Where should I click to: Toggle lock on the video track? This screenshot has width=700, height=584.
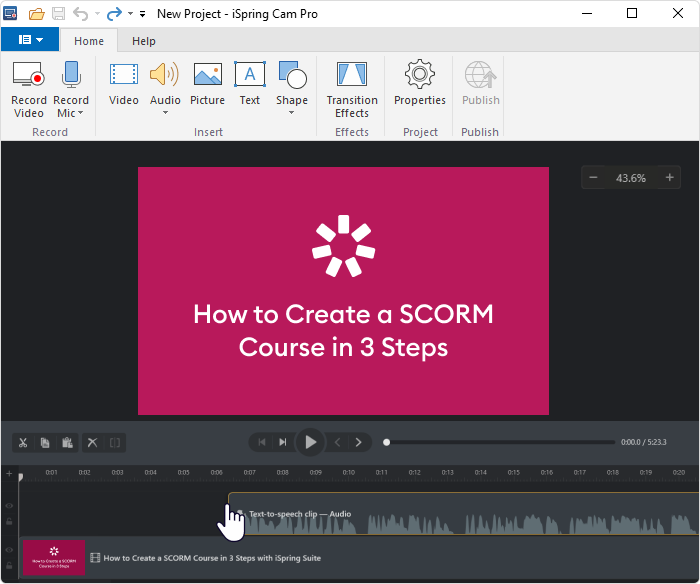pyautogui.click(x=9, y=565)
